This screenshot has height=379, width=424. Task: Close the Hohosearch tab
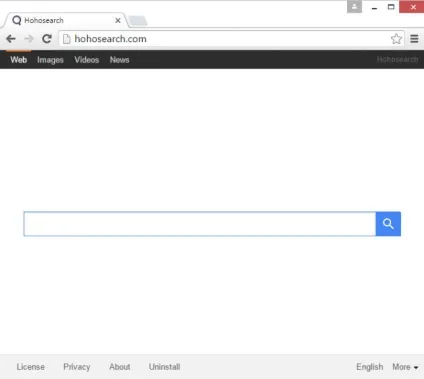point(118,21)
